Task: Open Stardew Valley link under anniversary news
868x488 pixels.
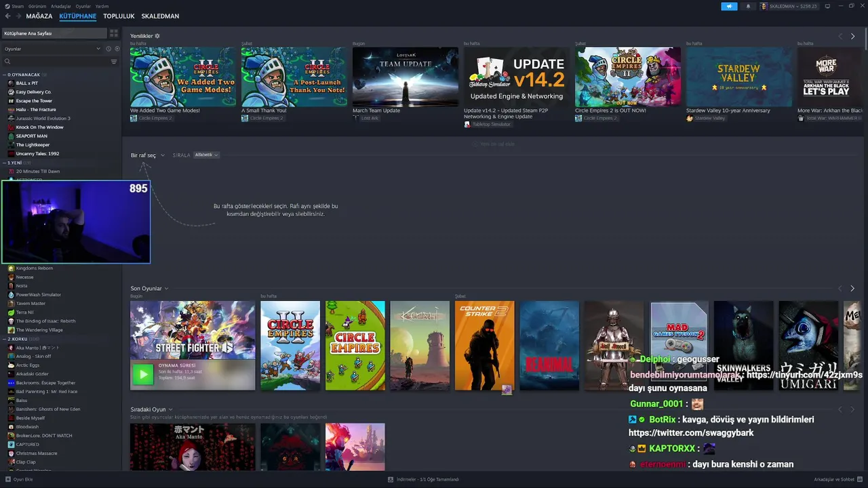Action: click(x=710, y=118)
